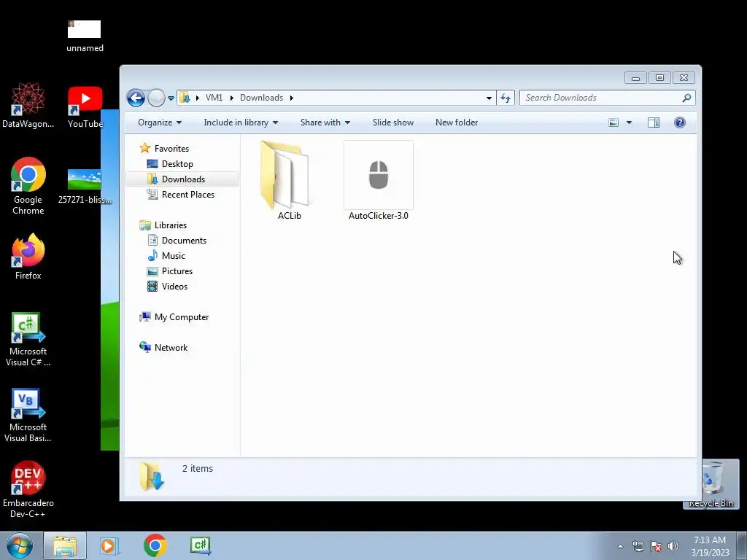The height and width of the screenshot is (560, 747).
Task: Create a New folder
Action: tap(457, 122)
